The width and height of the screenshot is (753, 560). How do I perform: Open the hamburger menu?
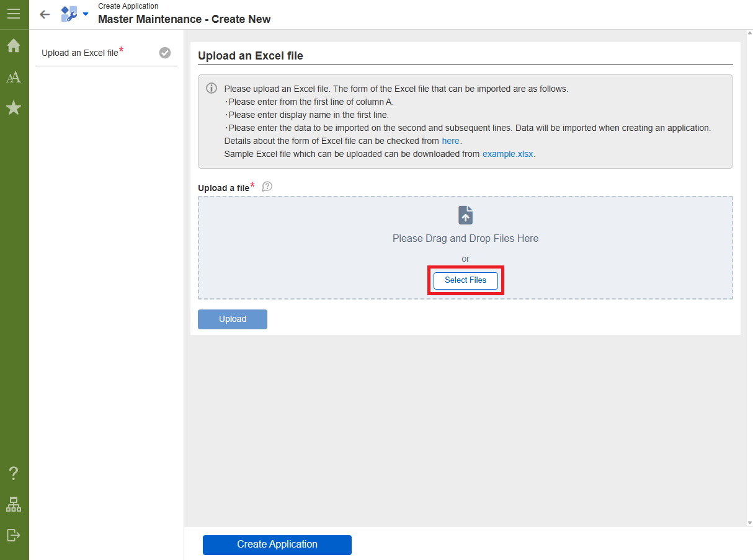[x=14, y=14]
